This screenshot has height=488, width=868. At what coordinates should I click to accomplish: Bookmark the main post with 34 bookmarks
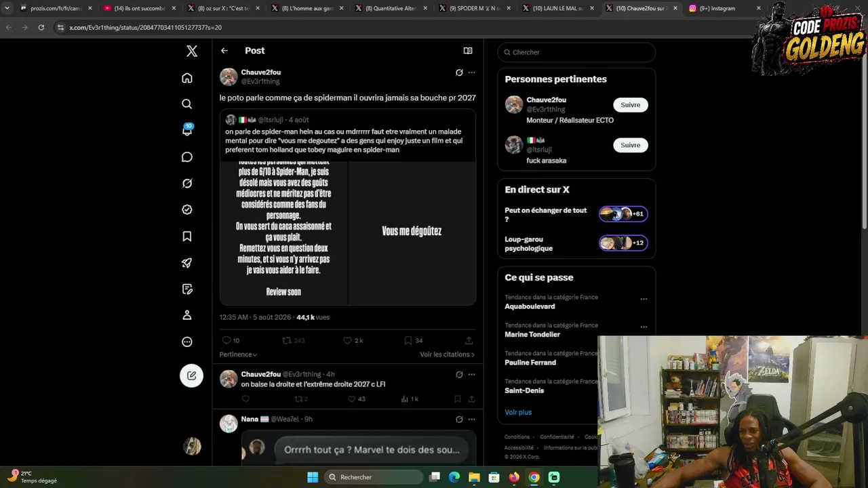coord(413,340)
